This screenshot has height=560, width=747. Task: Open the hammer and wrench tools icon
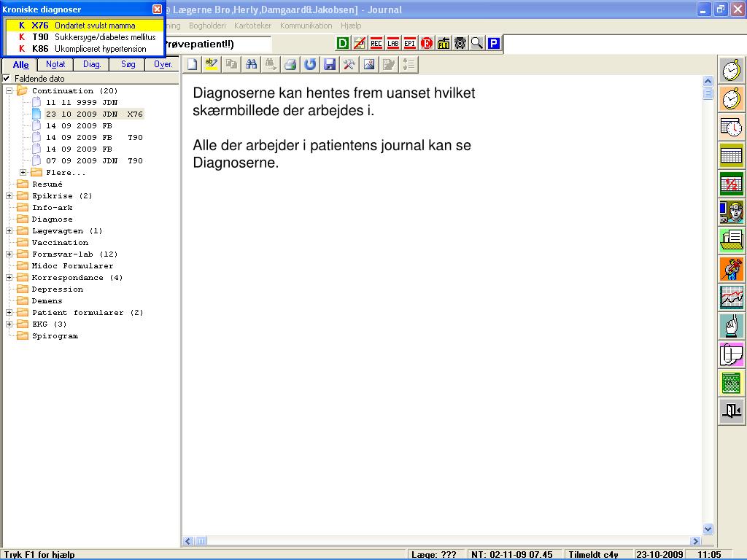[x=349, y=64]
